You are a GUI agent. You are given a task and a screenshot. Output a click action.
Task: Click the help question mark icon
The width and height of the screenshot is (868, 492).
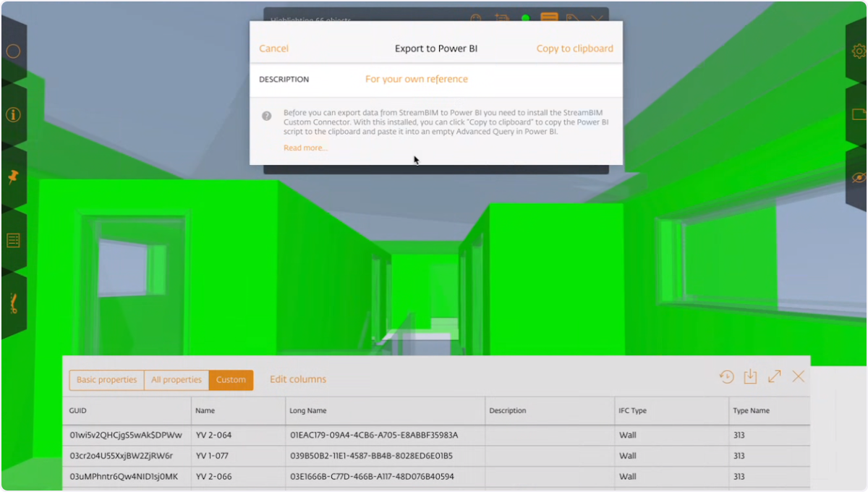(267, 116)
